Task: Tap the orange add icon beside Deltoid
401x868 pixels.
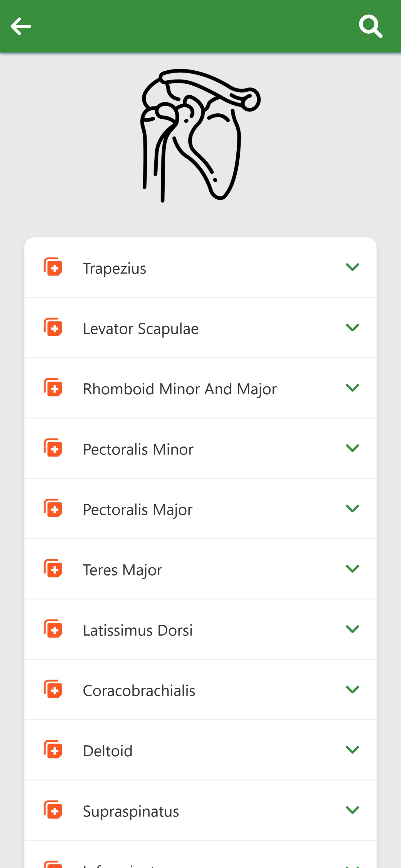Action: [x=53, y=749]
